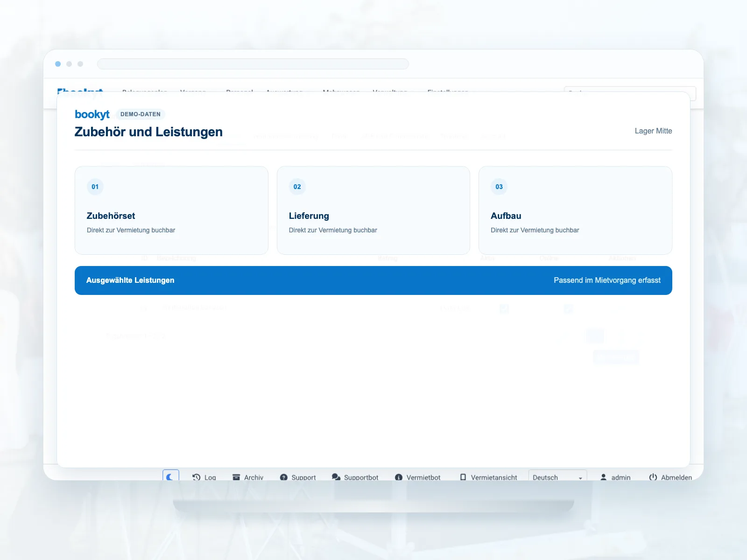Click the bookyt logo in the dialog
Image resolution: width=747 pixels, height=560 pixels.
(x=92, y=114)
